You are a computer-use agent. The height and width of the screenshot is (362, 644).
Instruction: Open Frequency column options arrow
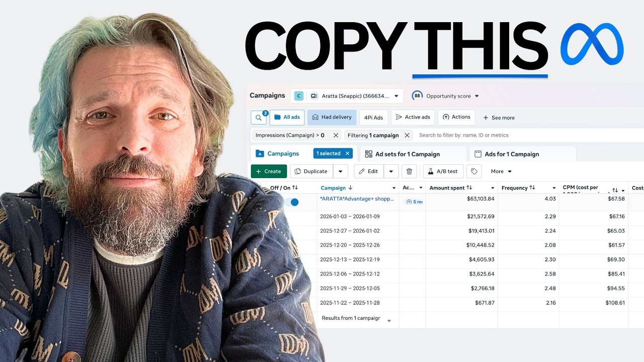[554, 188]
